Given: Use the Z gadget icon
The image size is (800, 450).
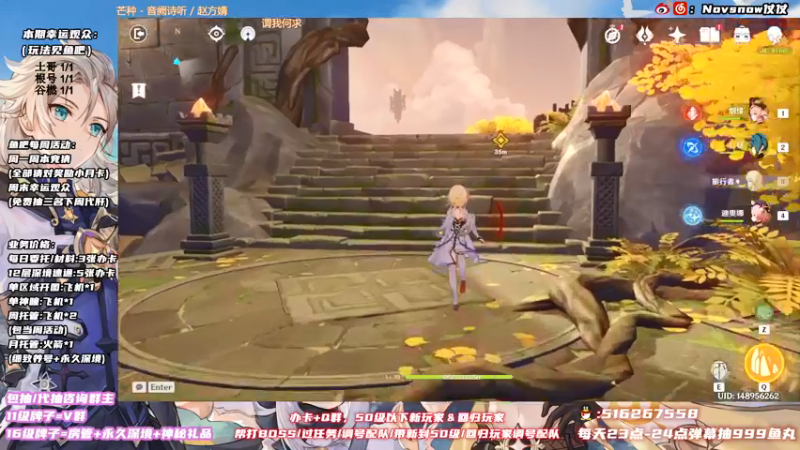Looking at the screenshot, I should tap(764, 313).
